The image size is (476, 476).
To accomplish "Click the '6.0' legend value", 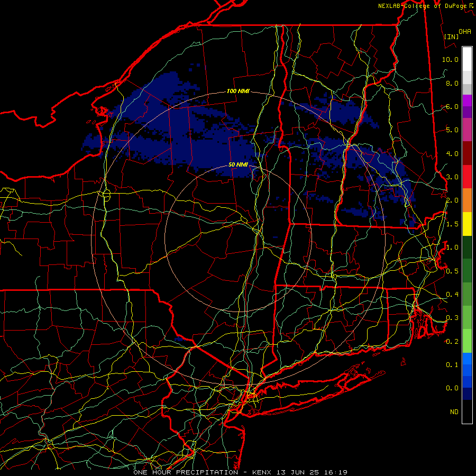I will 452,106.
